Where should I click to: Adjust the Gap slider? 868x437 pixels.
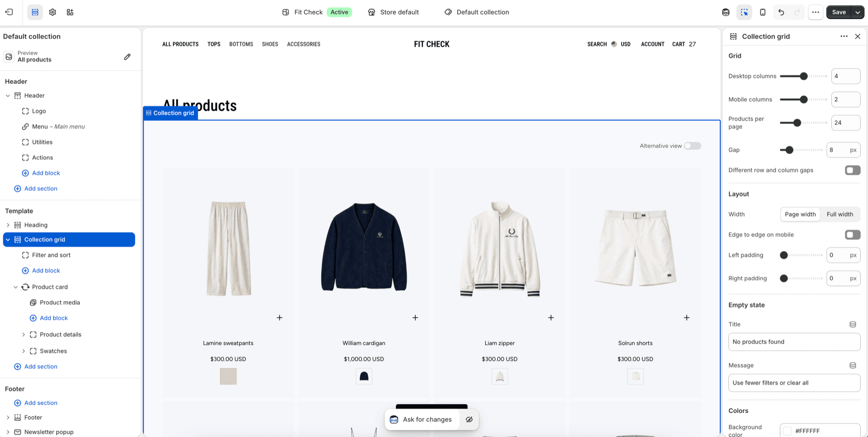pyautogui.click(x=789, y=150)
